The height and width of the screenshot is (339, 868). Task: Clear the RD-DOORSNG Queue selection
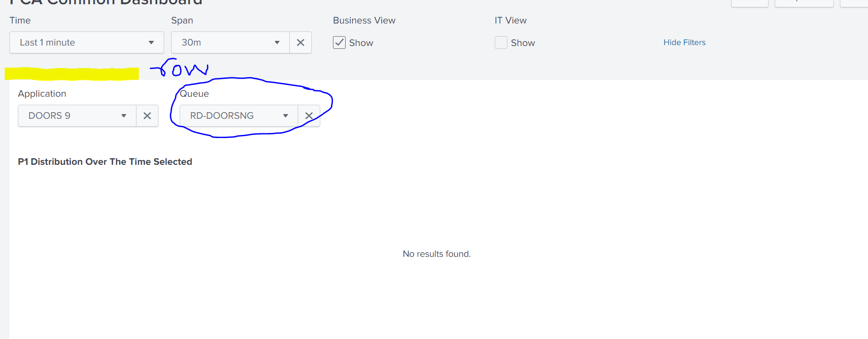click(x=309, y=116)
